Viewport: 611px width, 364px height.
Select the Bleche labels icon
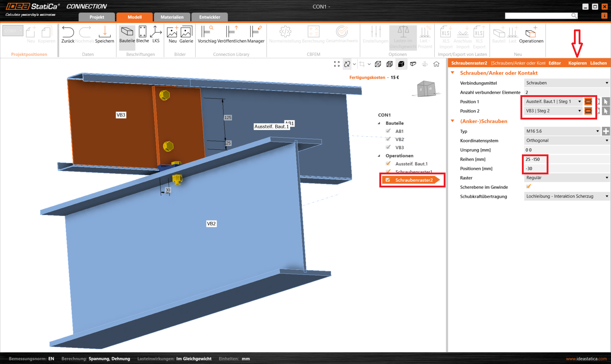pos(143,33)
